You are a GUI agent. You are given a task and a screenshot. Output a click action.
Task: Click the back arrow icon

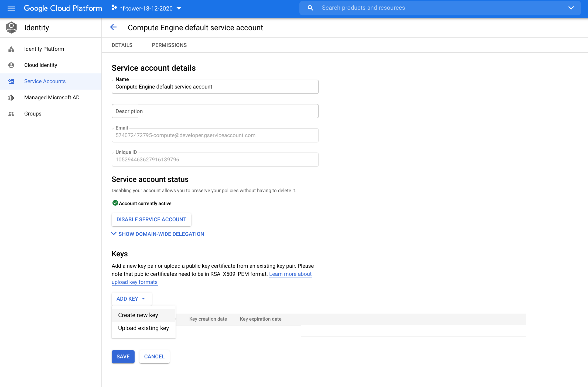point(113,27)
